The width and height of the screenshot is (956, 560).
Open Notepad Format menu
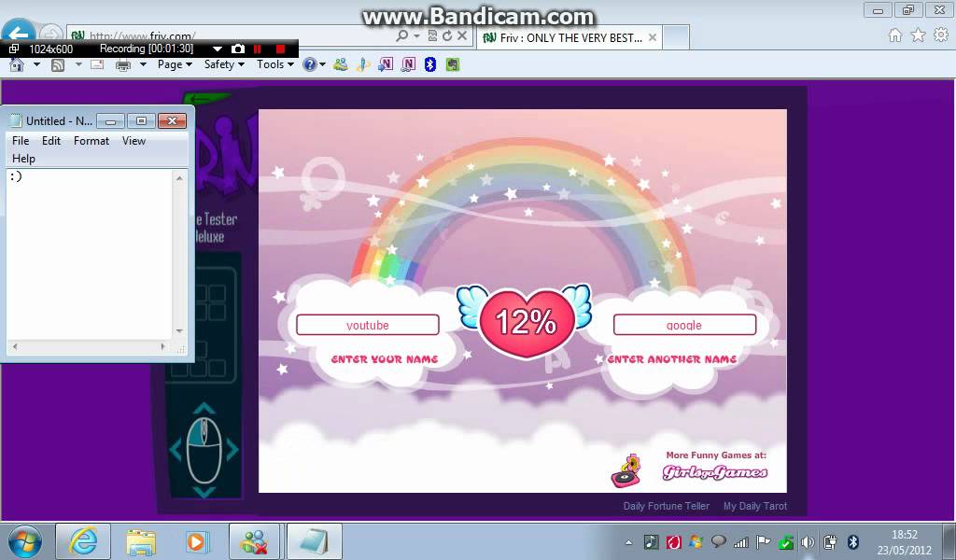tap(91, 141)
